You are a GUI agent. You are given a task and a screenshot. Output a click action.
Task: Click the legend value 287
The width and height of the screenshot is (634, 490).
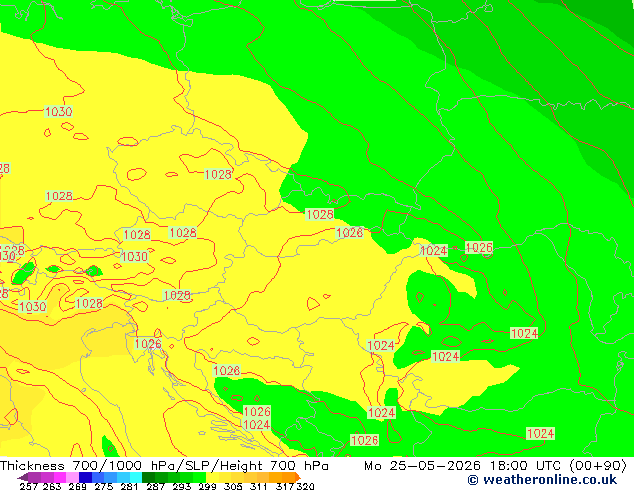tap(156, 486)
